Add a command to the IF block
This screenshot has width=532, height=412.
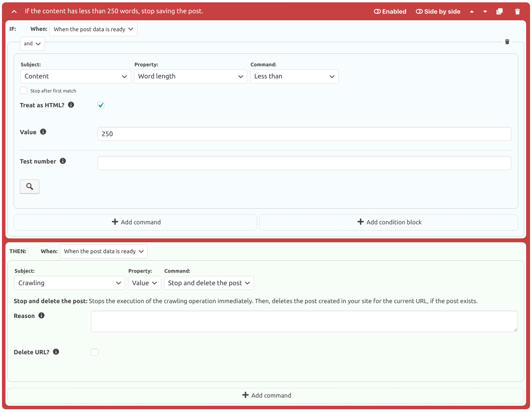click(135, 222)
